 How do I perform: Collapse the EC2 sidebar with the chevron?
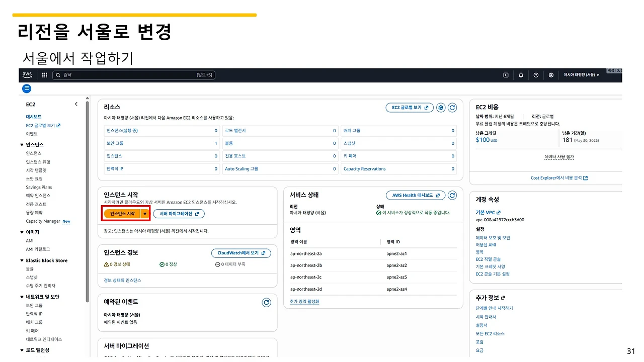click(x=76, y=104)
